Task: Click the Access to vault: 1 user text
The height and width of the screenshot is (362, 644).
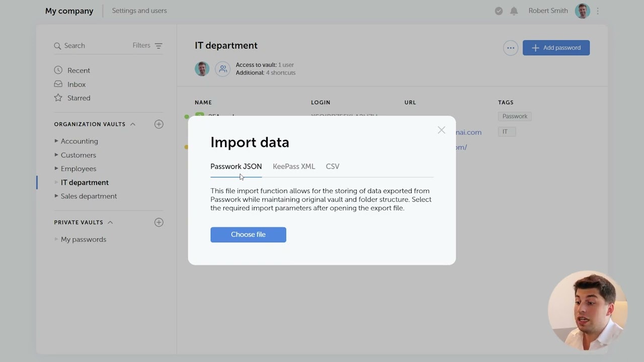Action: point(265,65)
